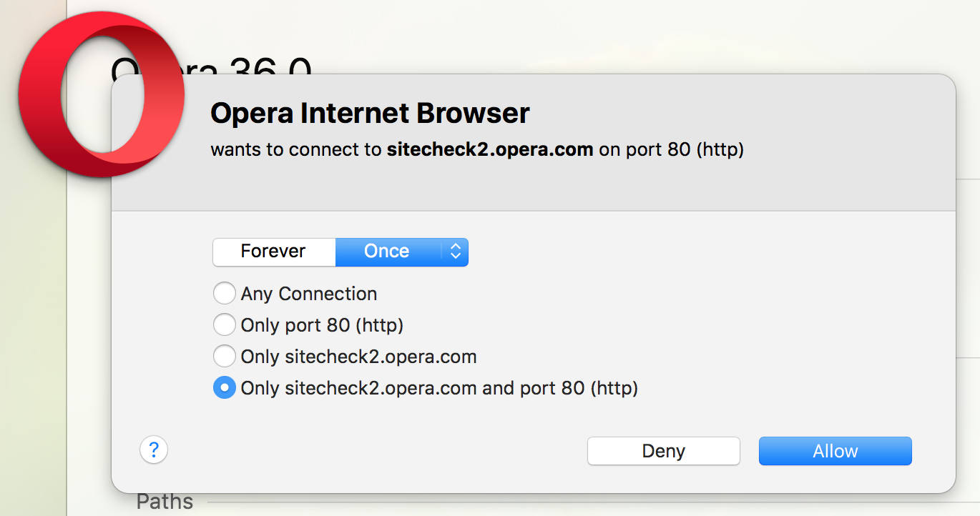Deny the connection request
Screen dimensions: 980x516
tap(663, 451)
